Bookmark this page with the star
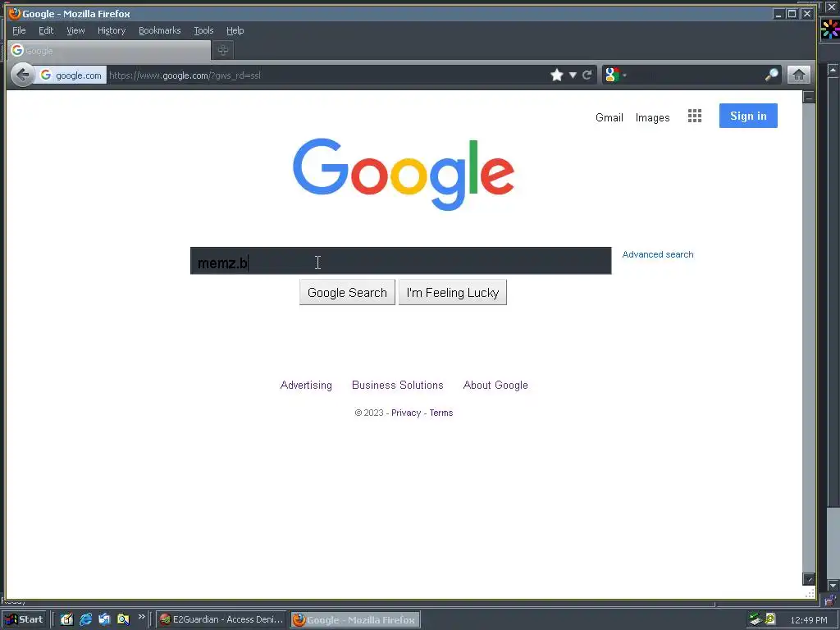The width and height of the screenshot is (840, 630). pyautogui.click(x=557, y=75)
